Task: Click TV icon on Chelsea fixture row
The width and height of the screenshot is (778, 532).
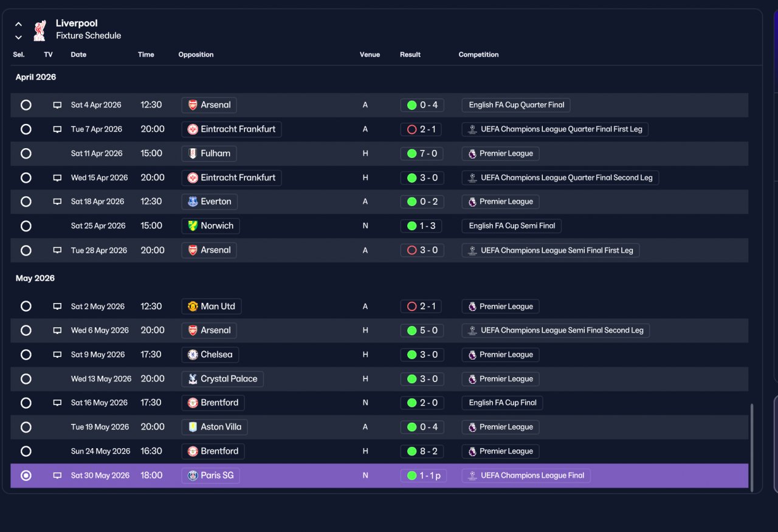Action: (57, 355)
